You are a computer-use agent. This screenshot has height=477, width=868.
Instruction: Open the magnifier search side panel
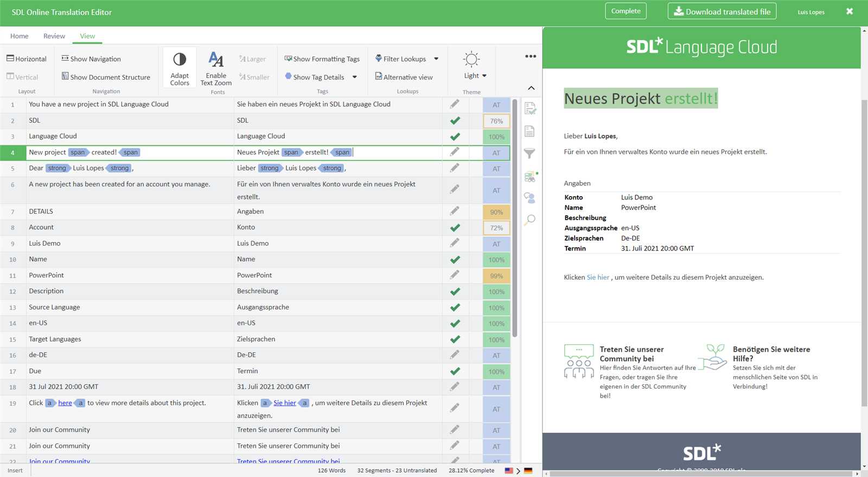click(x=530, y=220)
